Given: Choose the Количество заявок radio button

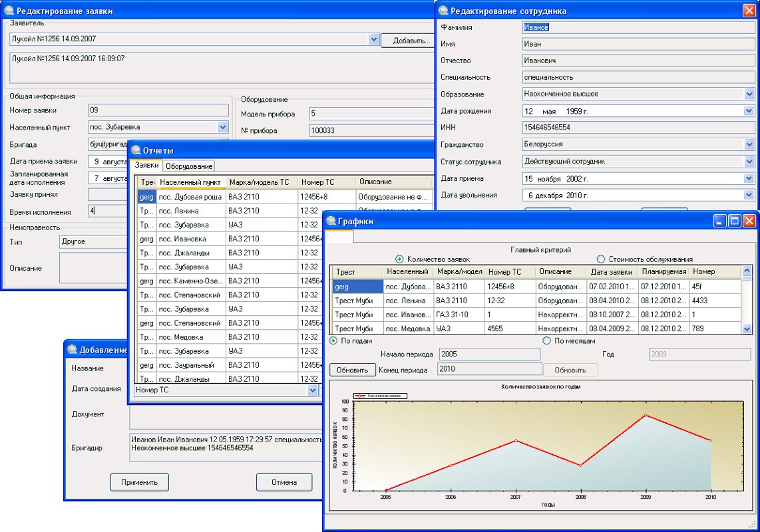Looking at the screenshot, I should point(399,259).
